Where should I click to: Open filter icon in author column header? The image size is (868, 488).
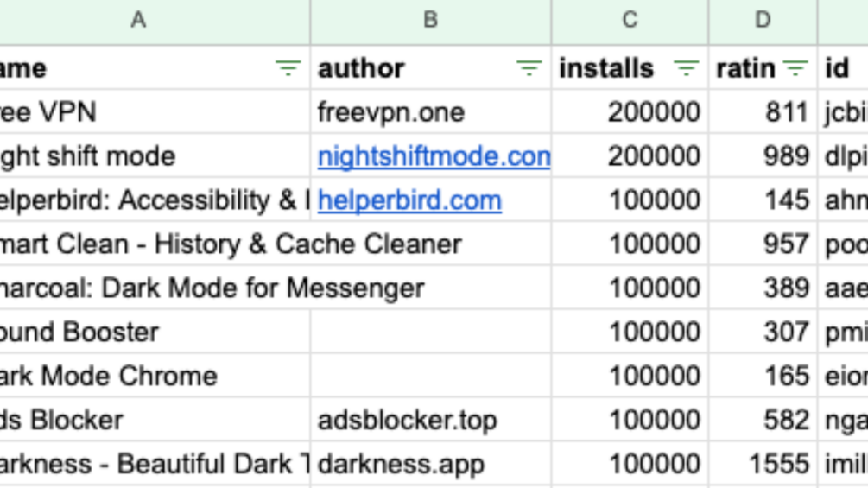[529, 68]
